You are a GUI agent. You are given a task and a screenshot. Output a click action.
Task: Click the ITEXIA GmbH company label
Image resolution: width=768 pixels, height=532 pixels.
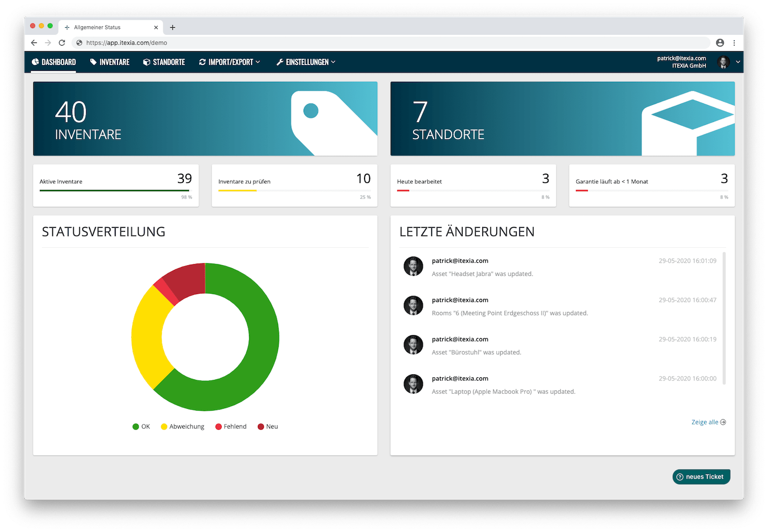click(689, 66)
